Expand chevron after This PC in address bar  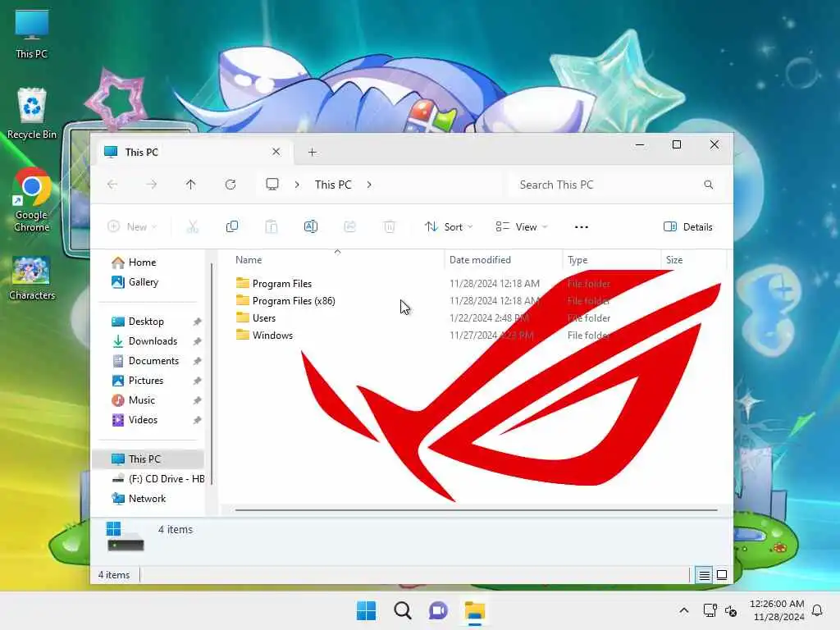pos(369,185)
